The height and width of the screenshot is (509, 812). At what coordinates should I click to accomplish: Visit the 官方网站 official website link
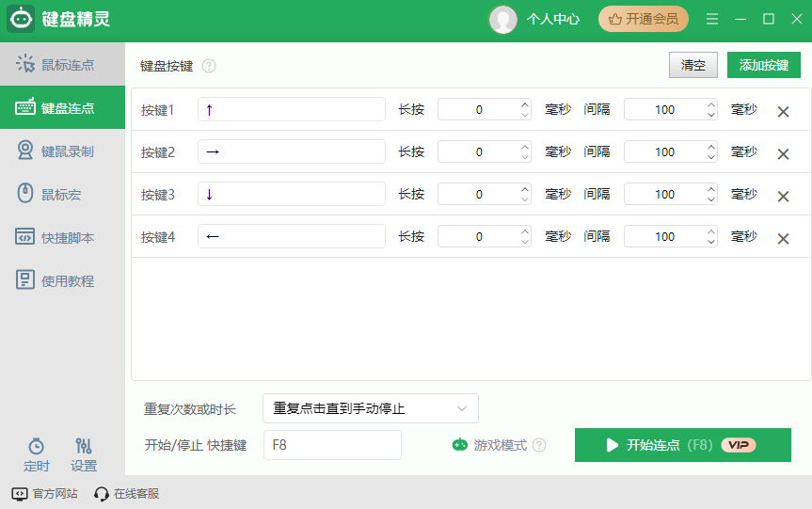click(44, 493)
